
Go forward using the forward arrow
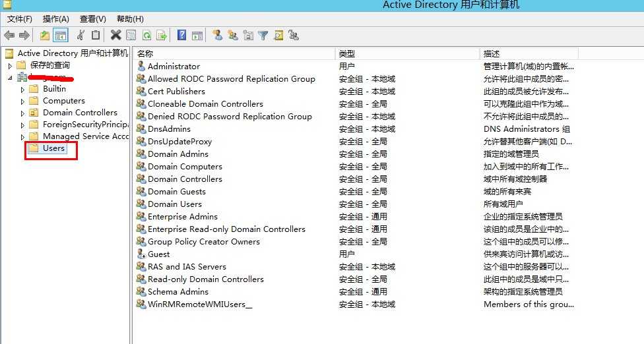tap(24, 36)
